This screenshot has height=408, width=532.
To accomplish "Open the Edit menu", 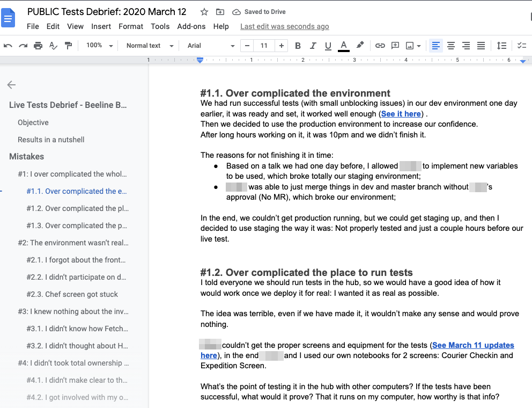I will [53, 26].
